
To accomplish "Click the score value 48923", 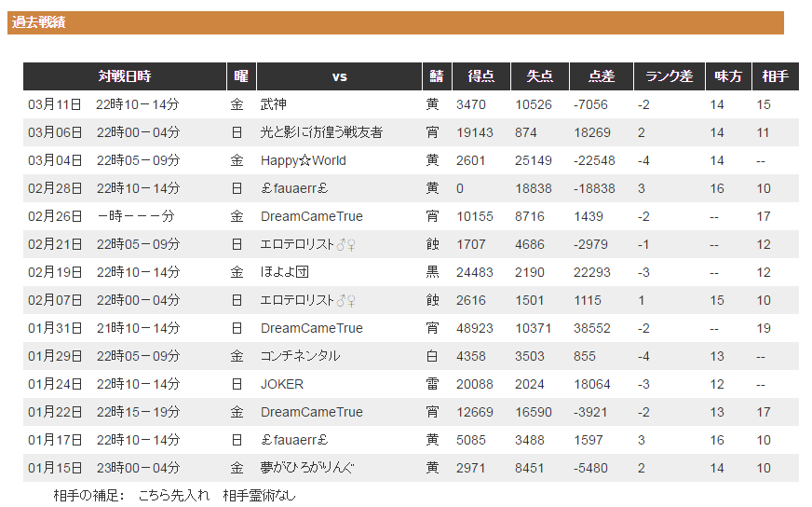I will click(475, 329).
